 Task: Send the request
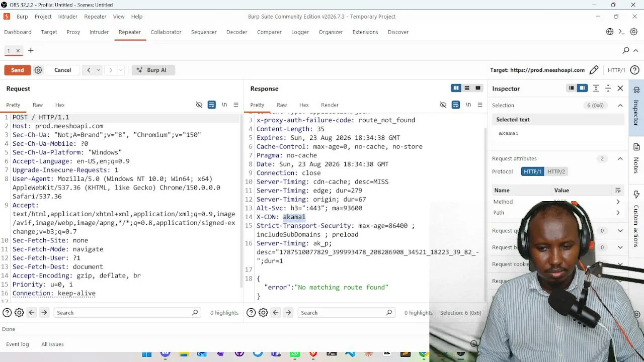point(18,70)
